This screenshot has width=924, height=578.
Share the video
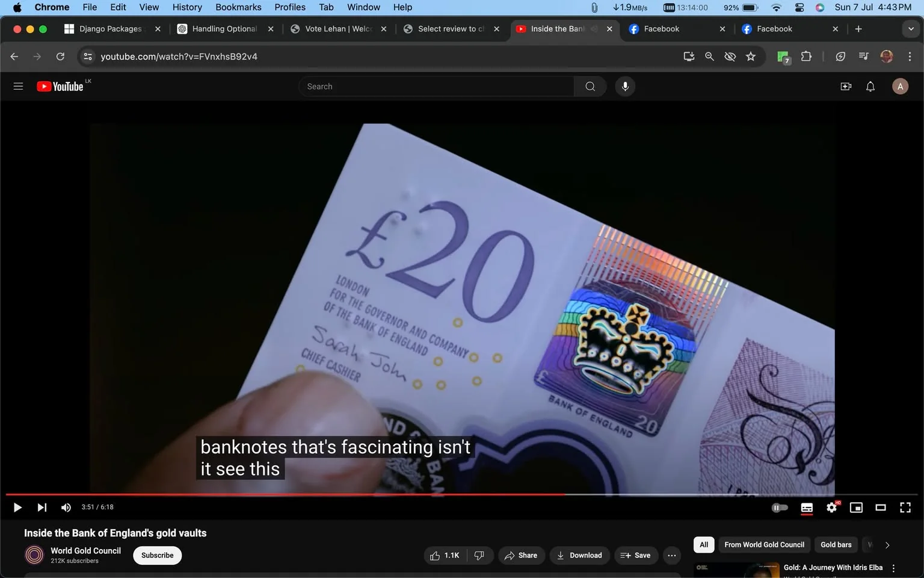[521, 555]
